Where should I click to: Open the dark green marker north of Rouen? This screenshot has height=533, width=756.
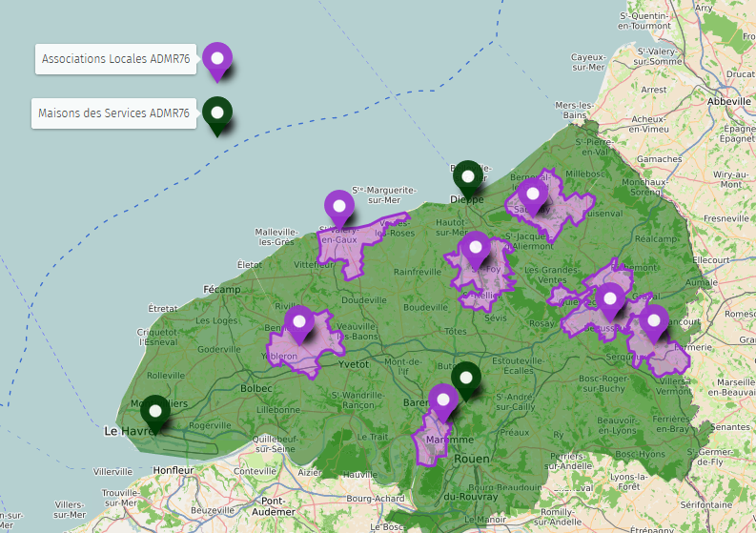click(x=466, y=379)
